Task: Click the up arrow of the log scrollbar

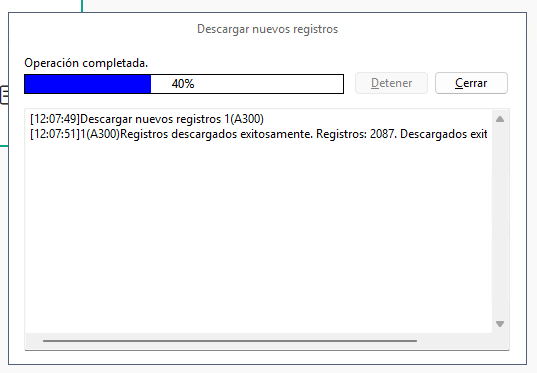Action: [500, 119]
